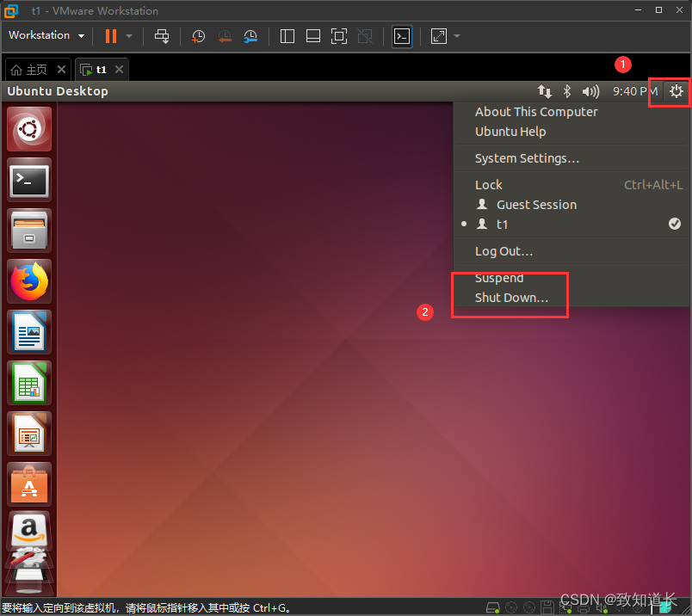Revert the VM to its snapshot
The height and width of the screenshot is (616, 692).
click(x=225, y=35)
